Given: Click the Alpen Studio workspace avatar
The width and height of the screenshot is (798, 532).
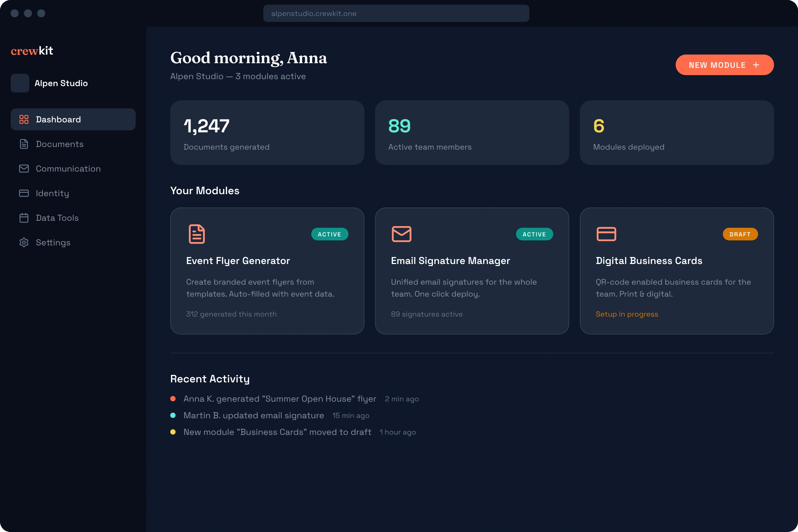Looking at the screenshot, I should tap(20, 83).
